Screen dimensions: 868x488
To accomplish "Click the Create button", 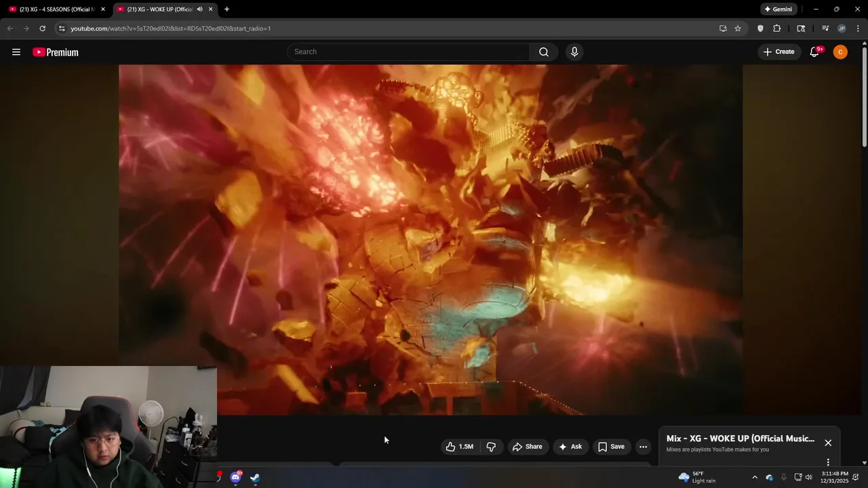I will [x=778, y=52].
